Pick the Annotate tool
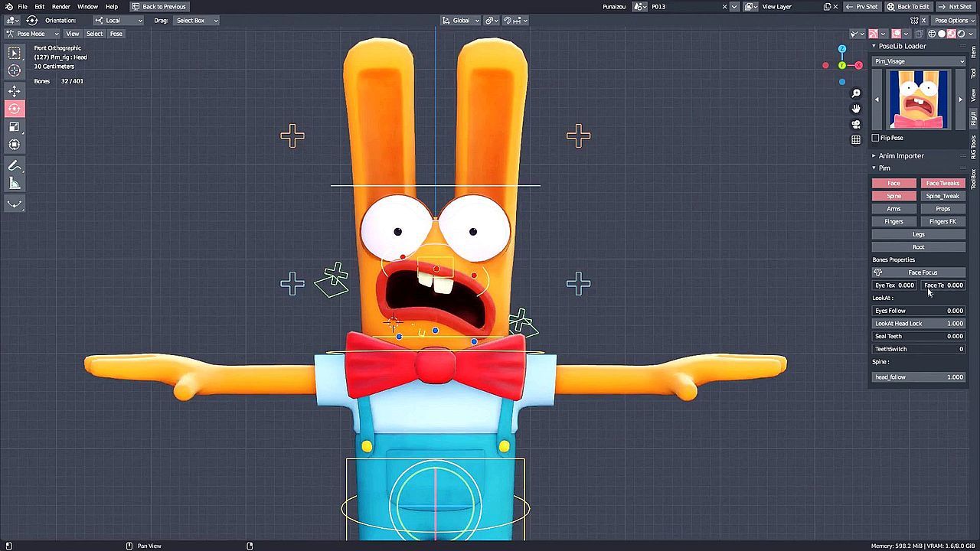 [15, 166]
